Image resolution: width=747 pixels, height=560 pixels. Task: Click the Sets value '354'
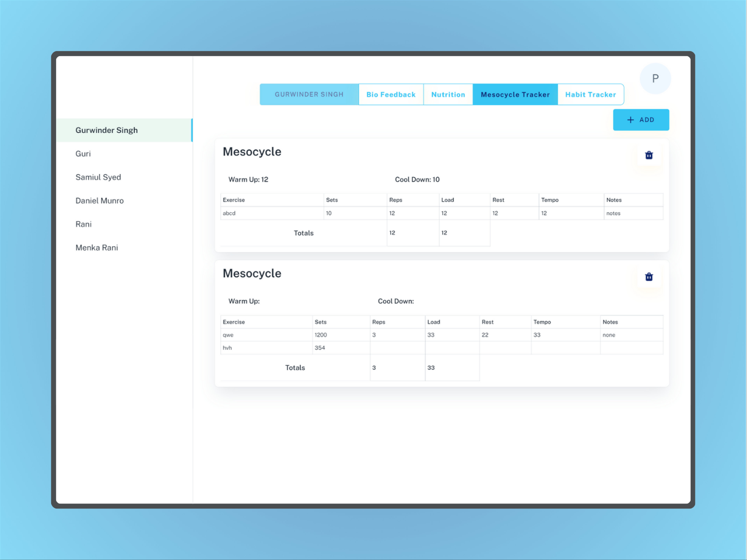pyautogui.click(x=341, y=348)
